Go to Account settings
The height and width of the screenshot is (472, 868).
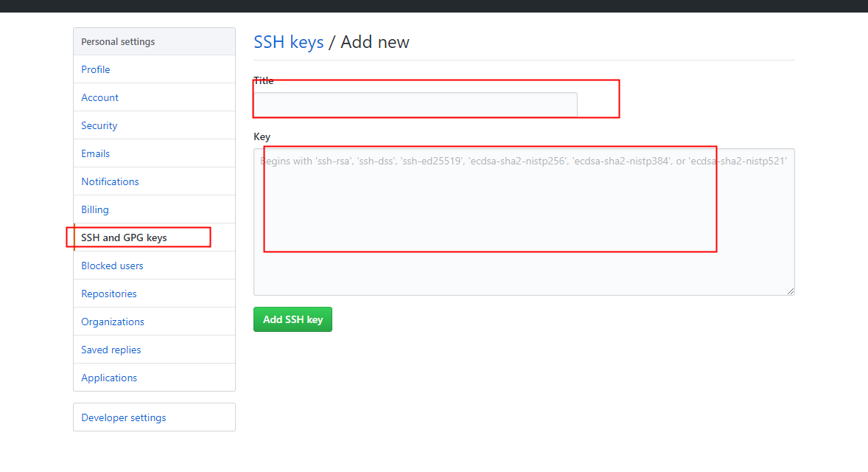point(99,97)
